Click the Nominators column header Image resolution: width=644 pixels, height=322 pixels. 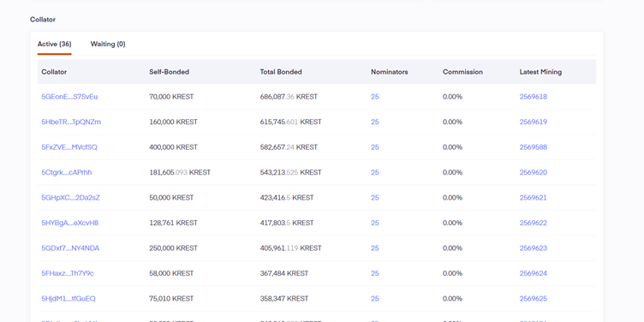(x=390, y=72)
